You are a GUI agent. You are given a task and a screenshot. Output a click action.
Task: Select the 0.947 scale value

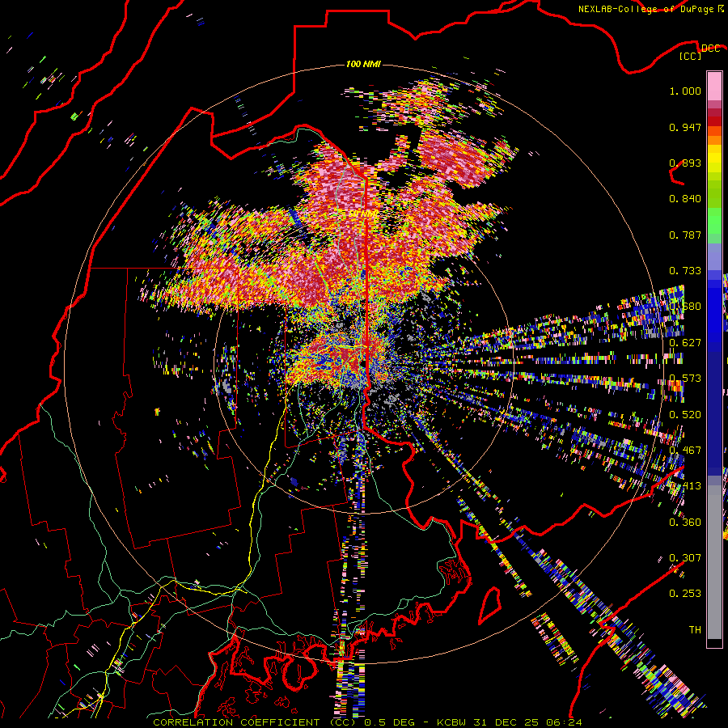[x=685, y=127]
